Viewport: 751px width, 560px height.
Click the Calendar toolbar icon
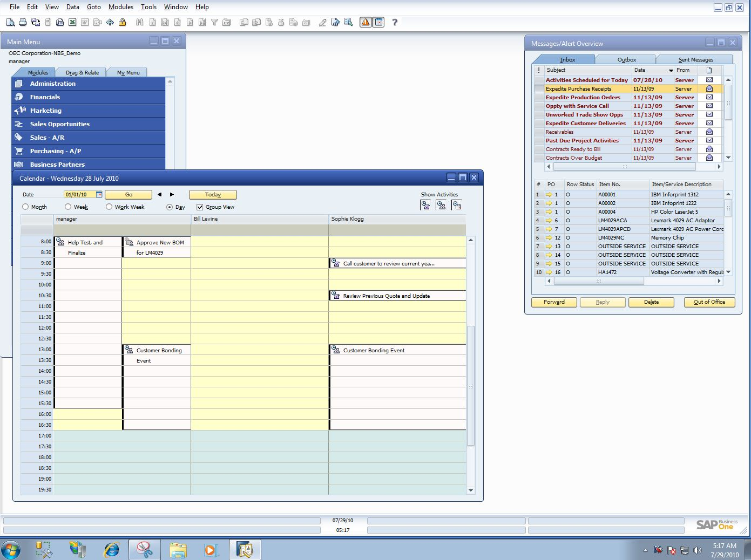tap(379, 22)
